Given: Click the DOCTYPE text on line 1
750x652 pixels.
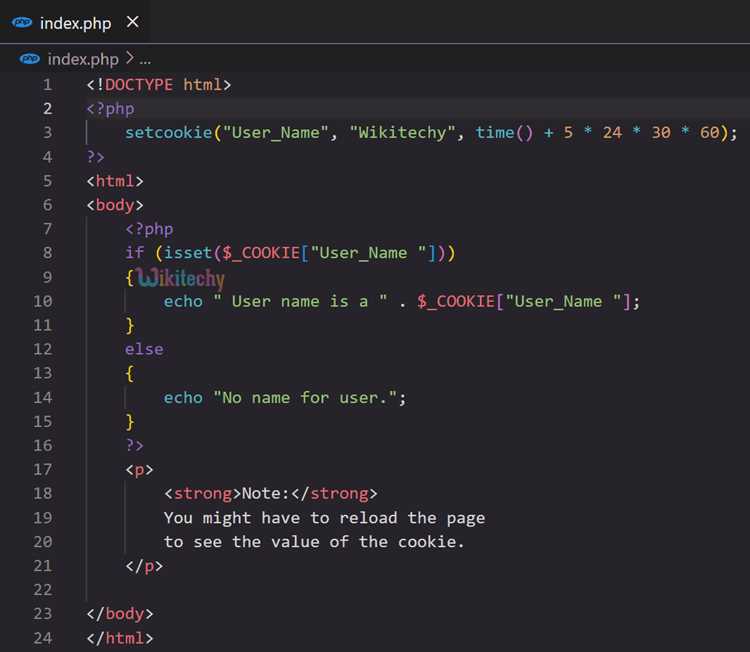Looking at the screenshot, I should 139,85.
